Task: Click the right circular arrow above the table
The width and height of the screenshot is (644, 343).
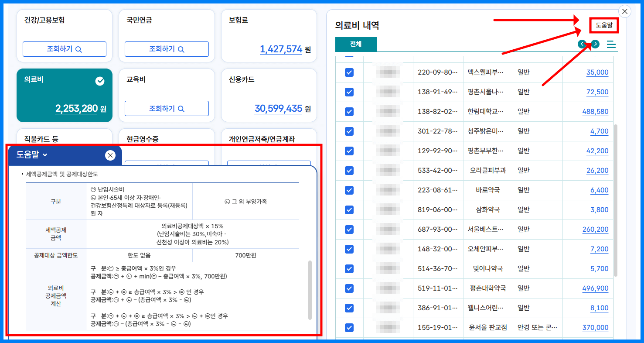Action: (594, 44)
